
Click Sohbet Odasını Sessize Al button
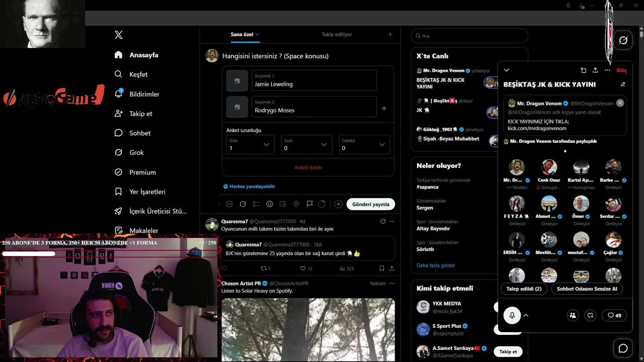[x=587, y=289]
